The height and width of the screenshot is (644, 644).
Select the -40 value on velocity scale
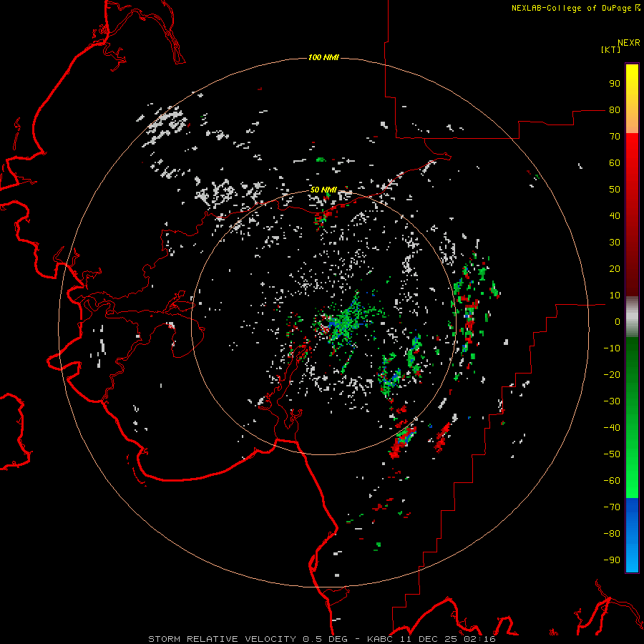click(x=612, y=428)
